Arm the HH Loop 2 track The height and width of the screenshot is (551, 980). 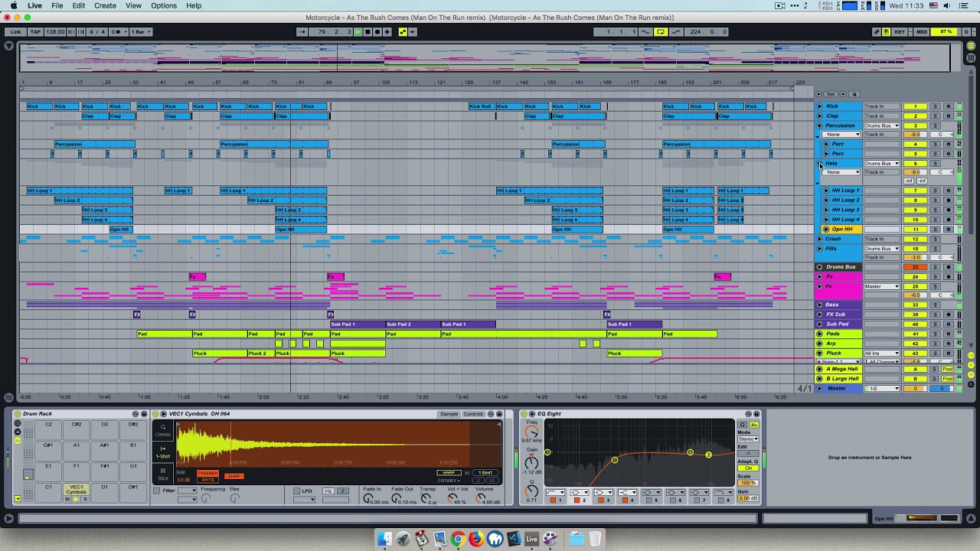(948, 201)
